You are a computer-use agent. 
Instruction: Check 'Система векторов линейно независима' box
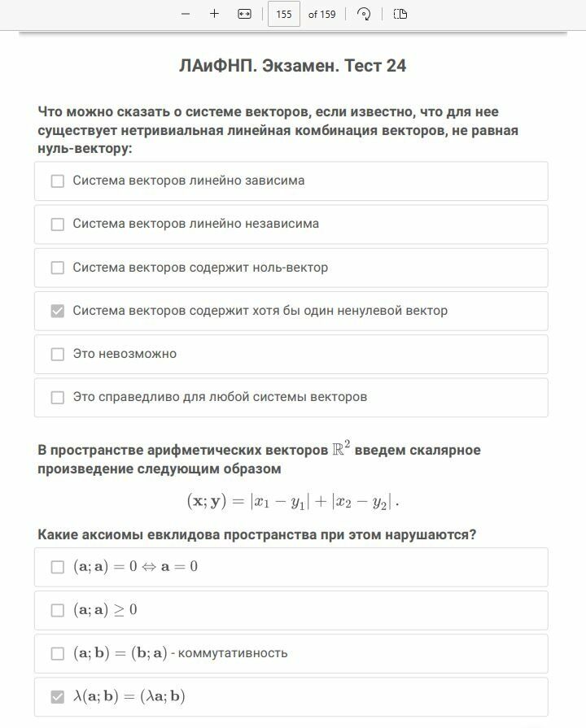click(x=58, y=224)
